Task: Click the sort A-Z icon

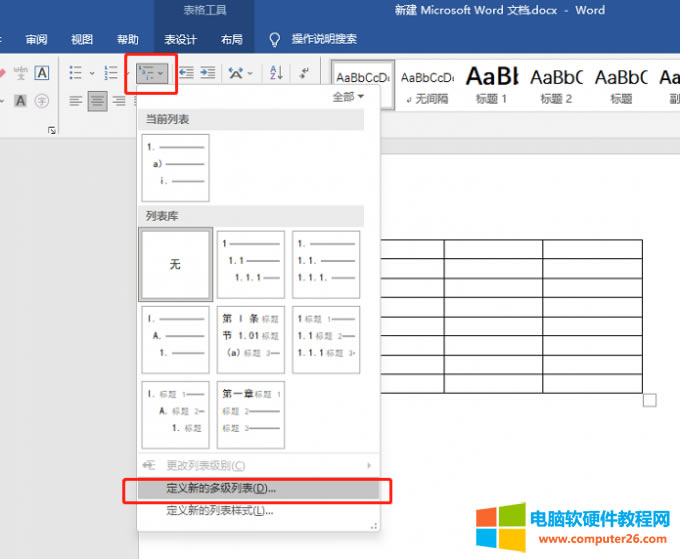Action: (x=277, y=73)
